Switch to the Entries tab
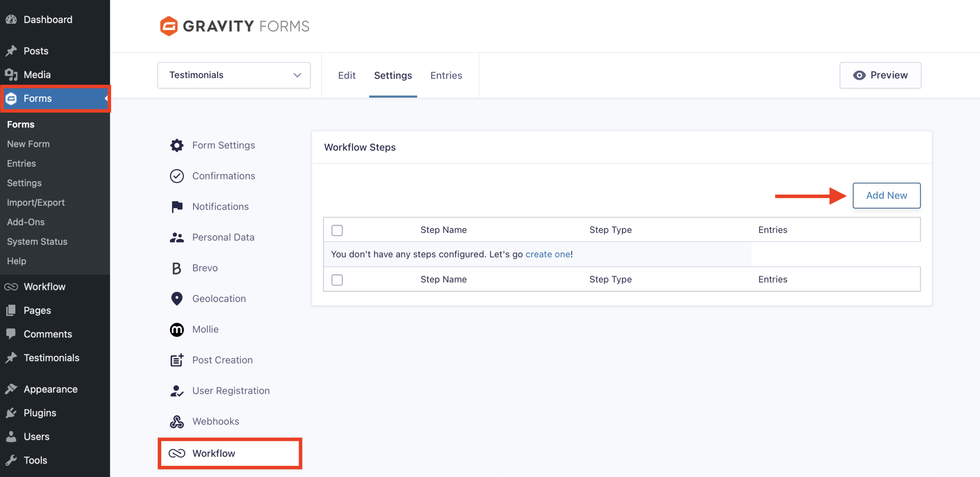Image resolution: width=980 pixels, height=477 pixels. click(446, 75)
